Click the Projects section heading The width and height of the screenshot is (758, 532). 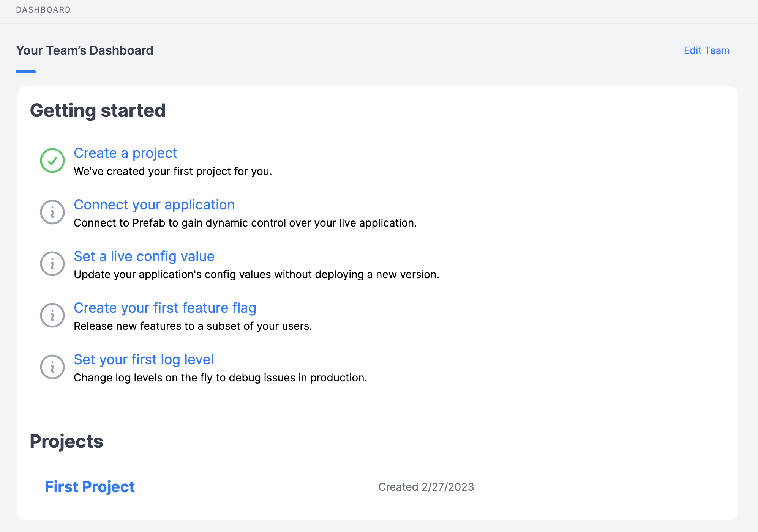(66, 441)
